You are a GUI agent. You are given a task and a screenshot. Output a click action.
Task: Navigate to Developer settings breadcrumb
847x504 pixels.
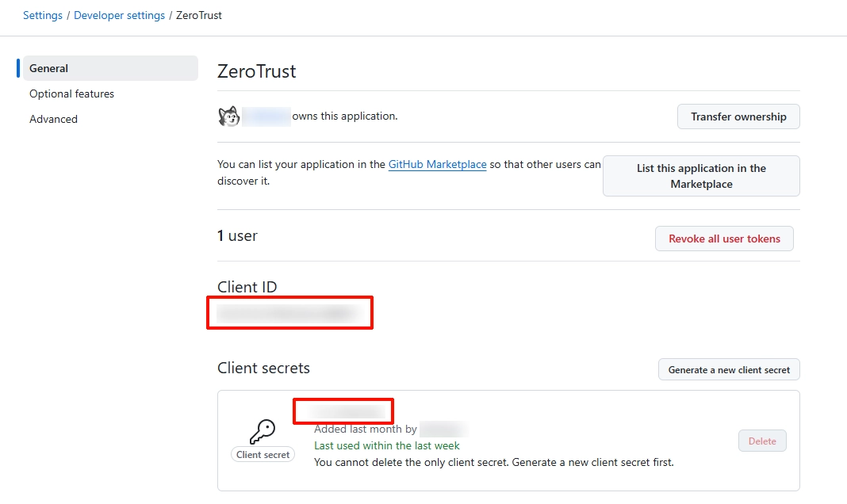(x=120, y=15)
